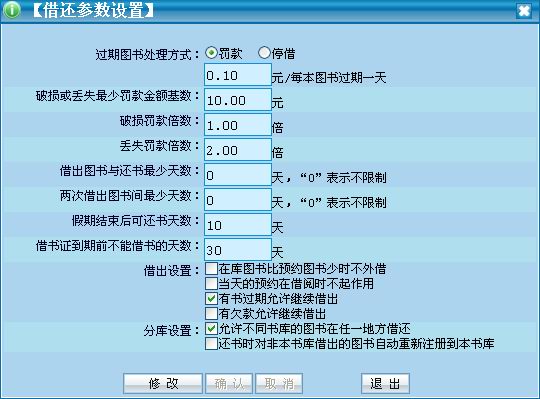The image size is (540, 399).
Task: Select the 罚款 radio option
Action: click(211, 53)
